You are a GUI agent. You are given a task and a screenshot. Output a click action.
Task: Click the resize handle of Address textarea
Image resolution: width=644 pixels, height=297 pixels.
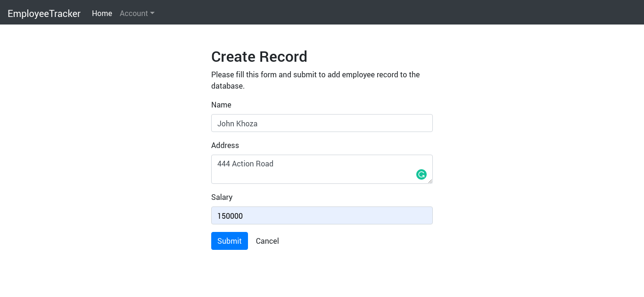tap(430, 181)
